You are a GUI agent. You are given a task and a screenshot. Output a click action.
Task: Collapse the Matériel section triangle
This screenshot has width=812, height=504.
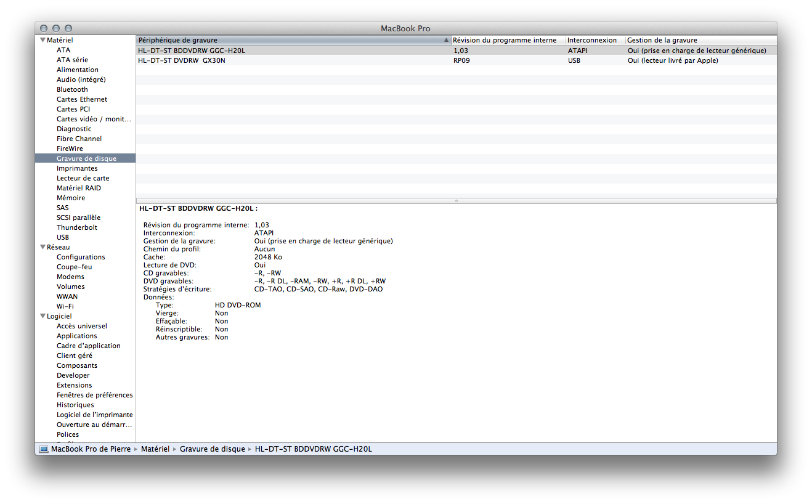click(x=43, y=40)
